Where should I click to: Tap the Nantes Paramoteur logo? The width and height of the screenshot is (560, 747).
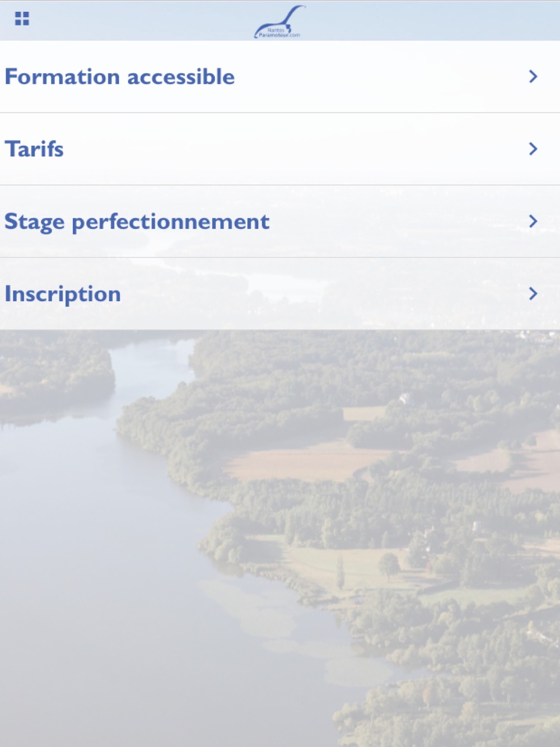pos(279,22)
